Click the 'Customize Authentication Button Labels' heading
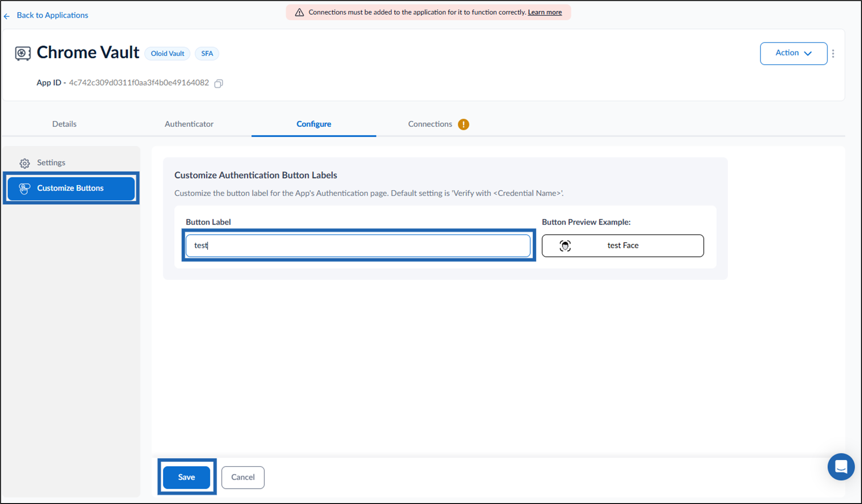The image size is (862, 504). click(x=255, y=175)
